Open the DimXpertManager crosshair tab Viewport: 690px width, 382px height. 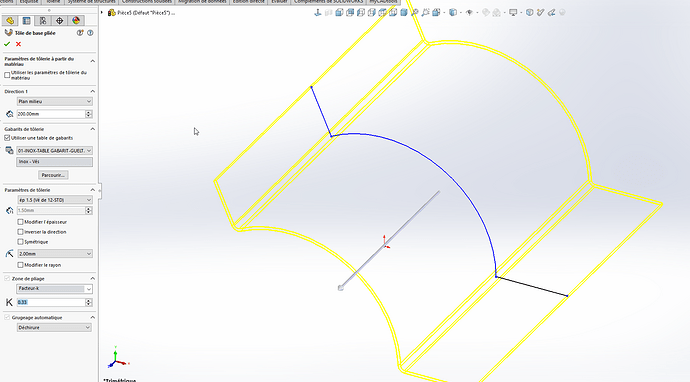pyautogui.click(x=59, y=21)
